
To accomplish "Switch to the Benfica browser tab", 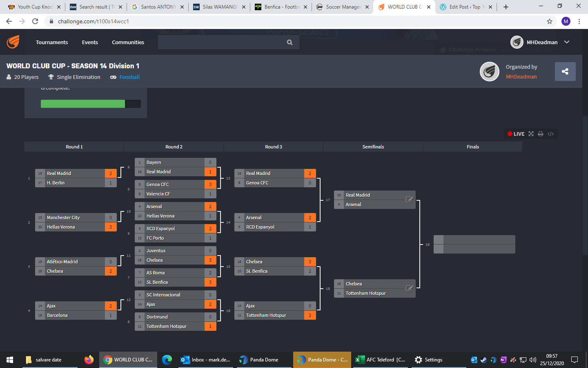I will [x=281, y=7].
